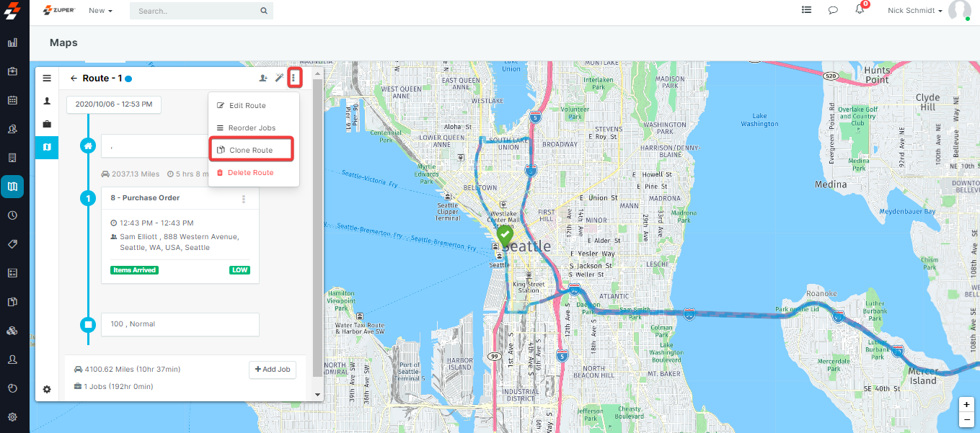Image resolution: width=980 pixels, height=433 pixels.
Task: Click the calendar icon in left sidebar
Action: click(x=12, y=100)
